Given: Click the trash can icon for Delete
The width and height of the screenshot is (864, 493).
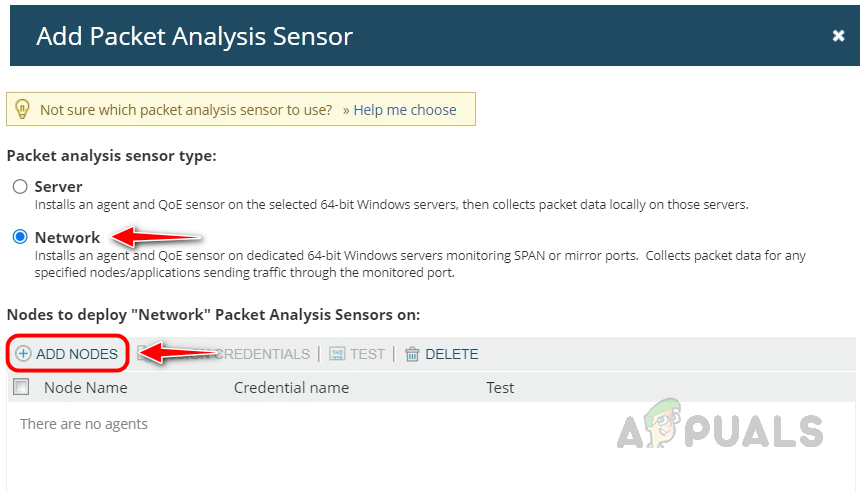Looking at the screenshot, I should click(412, 354).
